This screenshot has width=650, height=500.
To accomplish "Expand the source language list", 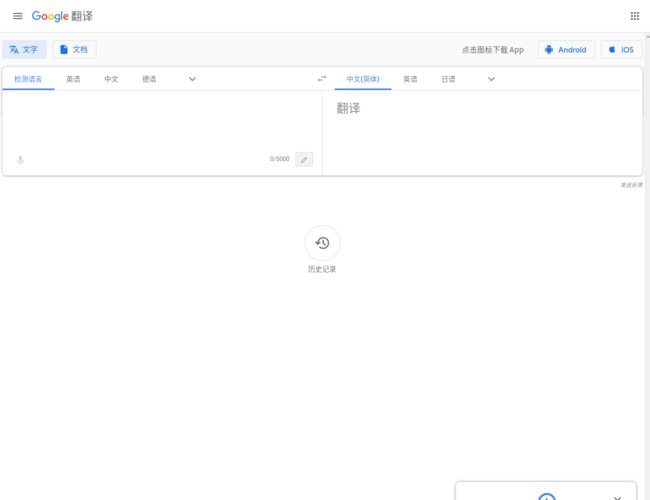I will coord(192,79).
